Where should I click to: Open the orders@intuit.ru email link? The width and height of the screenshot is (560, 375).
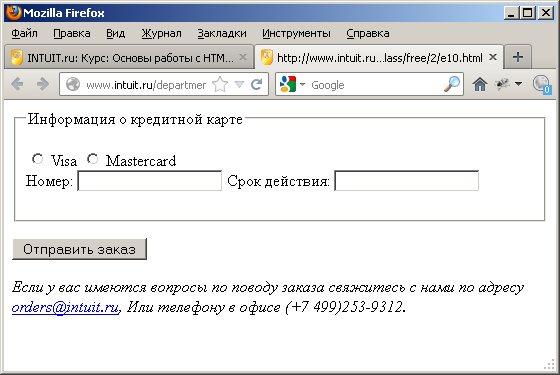[65, 307]
